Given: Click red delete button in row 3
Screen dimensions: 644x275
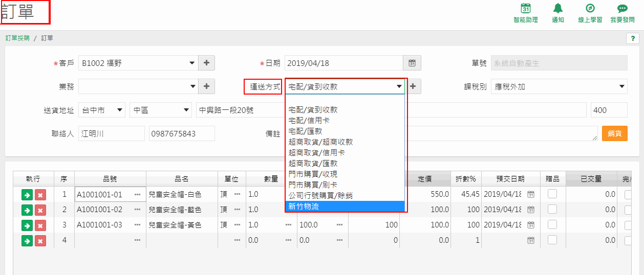Looking at the screenshot, I should (x=40, y=225).
